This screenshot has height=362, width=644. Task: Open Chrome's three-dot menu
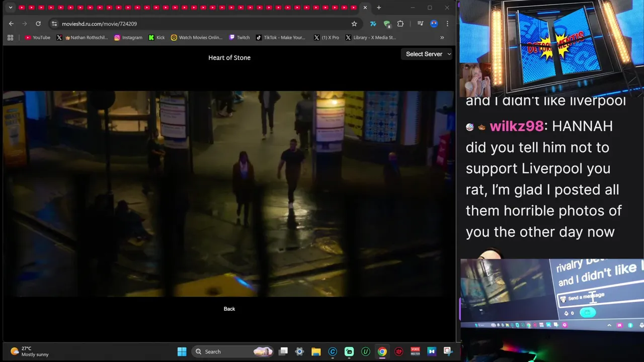(x=447, y=24)
